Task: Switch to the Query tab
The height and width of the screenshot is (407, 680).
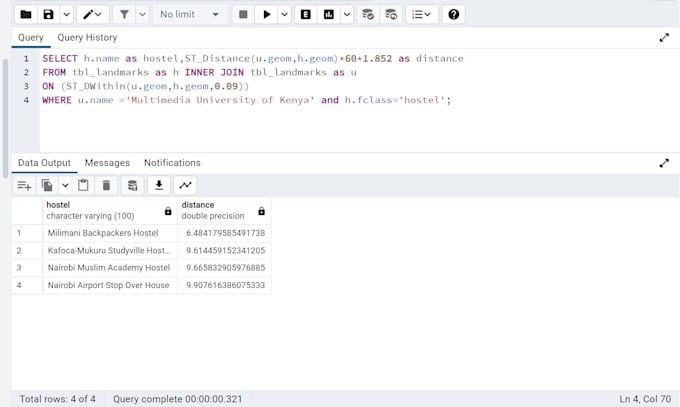Action: click(x=31, y=38)
